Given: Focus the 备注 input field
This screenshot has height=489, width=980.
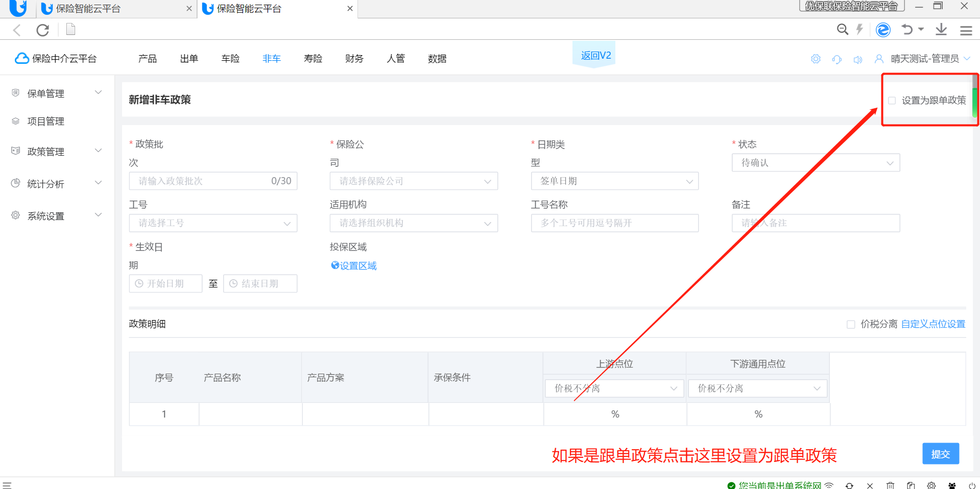Looking at the screenshot, I should 816,223.
